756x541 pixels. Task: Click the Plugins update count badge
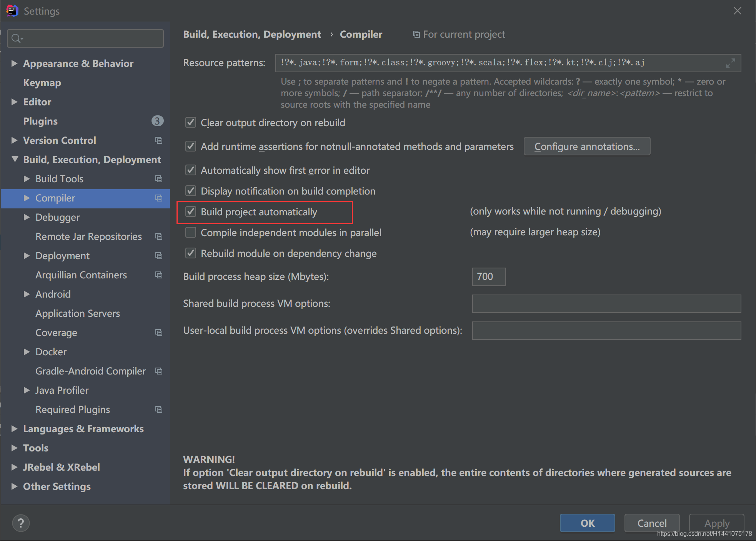[157, 121]
